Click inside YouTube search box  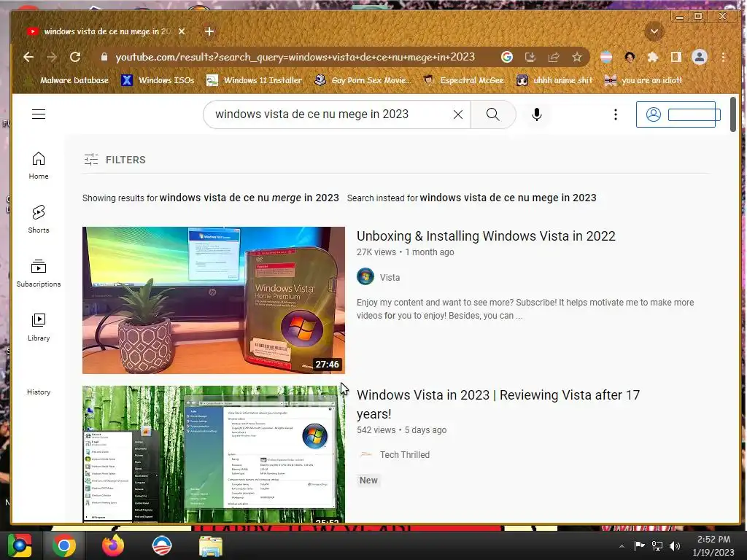pos(329,114)
